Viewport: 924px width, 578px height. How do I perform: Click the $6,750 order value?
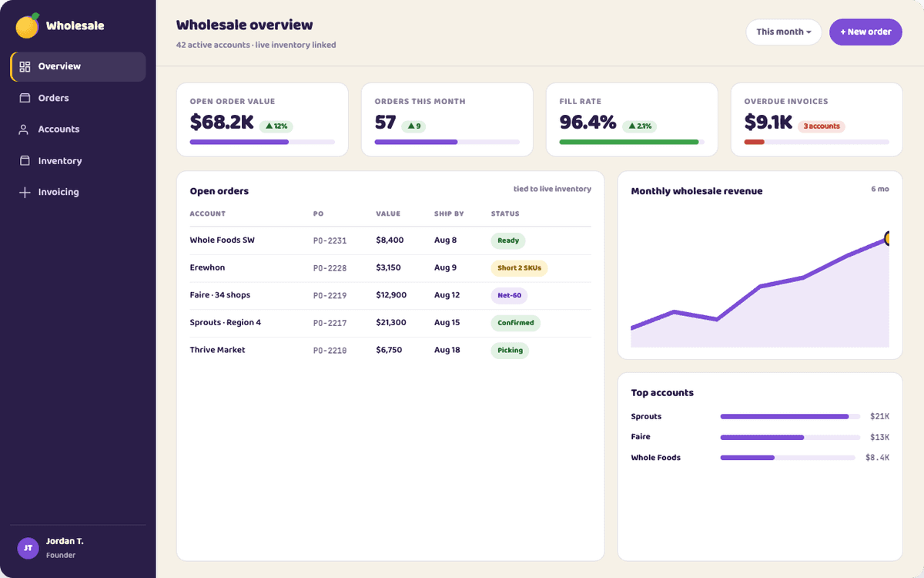pyautogui.click(x=389, y=350)
